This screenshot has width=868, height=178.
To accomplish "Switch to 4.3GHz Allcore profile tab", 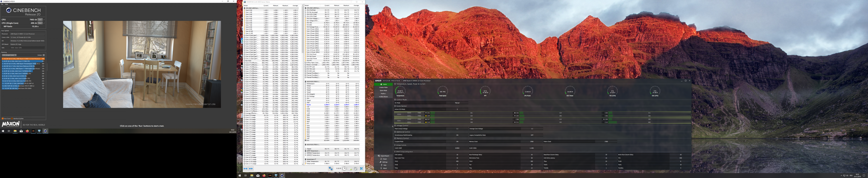I will pyautogui.click(x=383, y=97).
